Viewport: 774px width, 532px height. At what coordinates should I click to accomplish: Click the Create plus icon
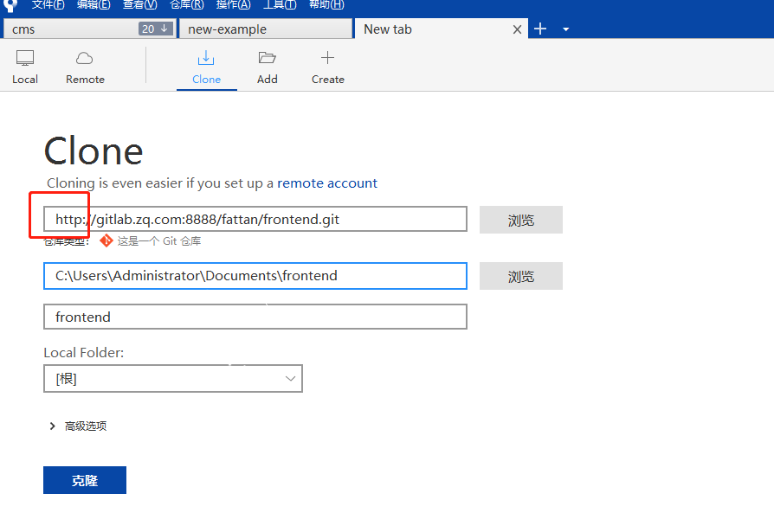(x=328, y=67)
